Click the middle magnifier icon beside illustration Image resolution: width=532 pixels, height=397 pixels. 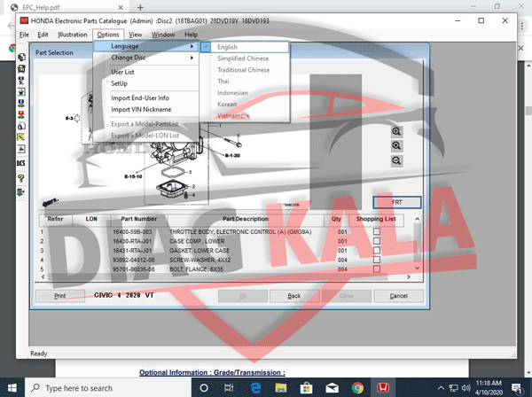[396, 146]
